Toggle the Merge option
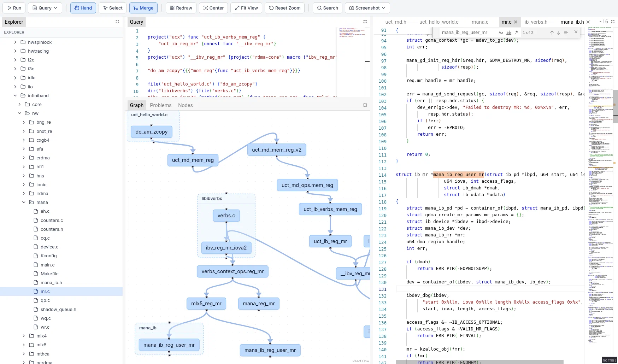The width and height of the screenshot is (618, 364). [143, 8]
